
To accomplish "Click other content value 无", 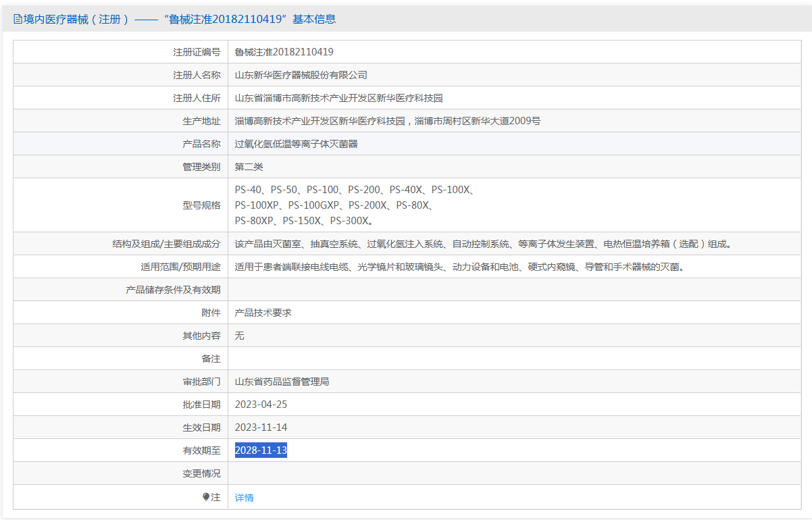I will click(x=240, y=336).
